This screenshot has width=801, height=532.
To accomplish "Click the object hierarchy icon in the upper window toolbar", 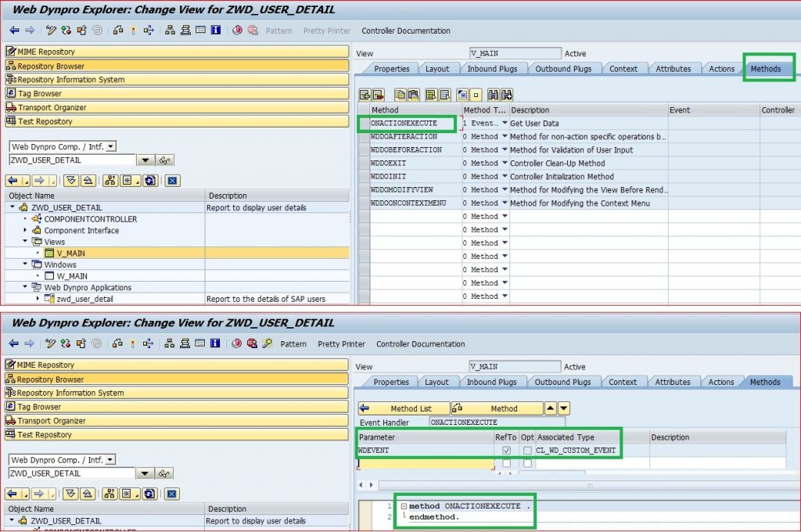I will click(x=170, y=31).
